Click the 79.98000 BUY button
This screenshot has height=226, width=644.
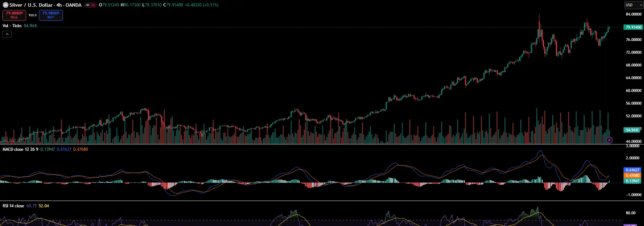click(x=51, y=15)
